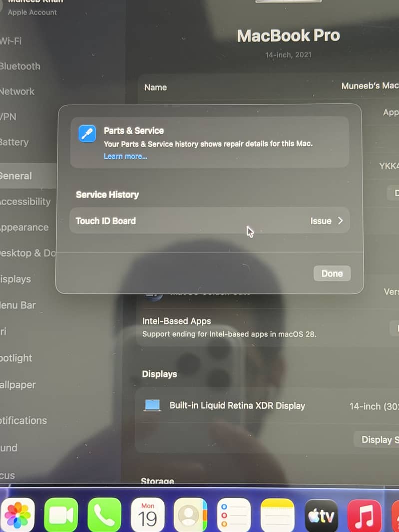Open Desktop & Dock sidebar item
The width and height of the screenshot is (399, 532).
28,253
